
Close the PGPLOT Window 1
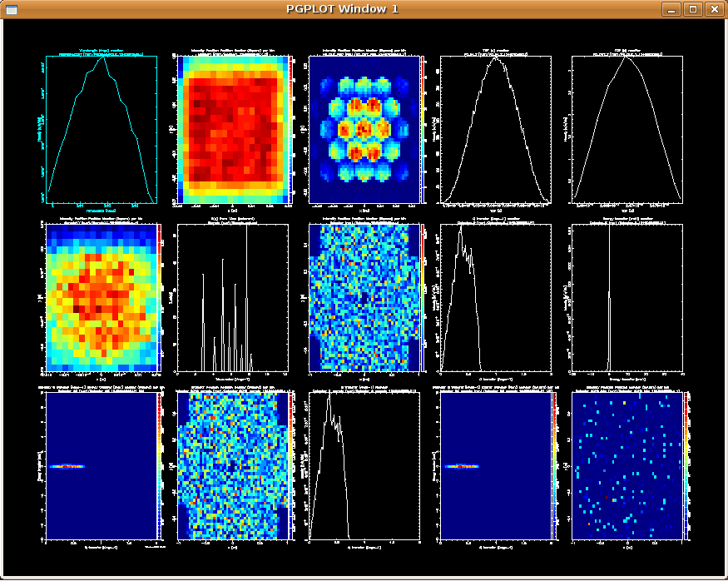[x=713, y=9]
